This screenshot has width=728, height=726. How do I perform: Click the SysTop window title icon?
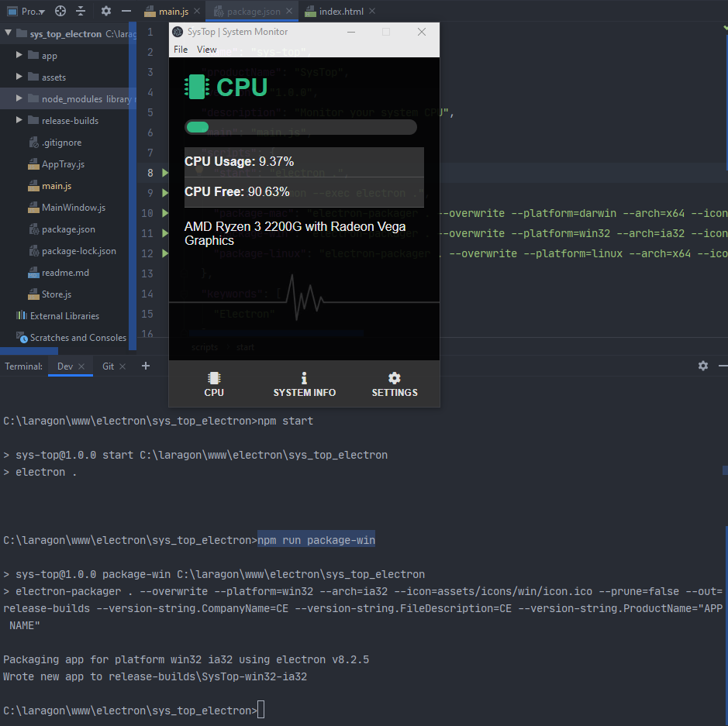click(178, 32)
